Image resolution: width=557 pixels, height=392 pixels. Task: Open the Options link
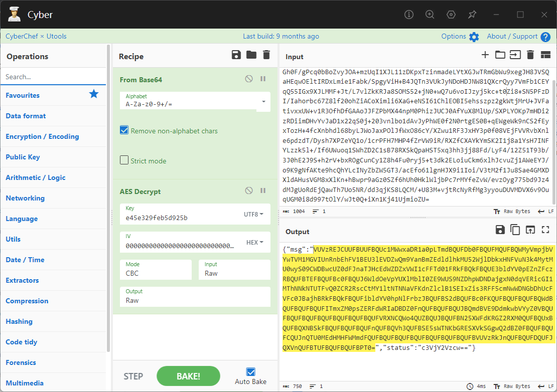pyautogui.click(x=454, y=36)
